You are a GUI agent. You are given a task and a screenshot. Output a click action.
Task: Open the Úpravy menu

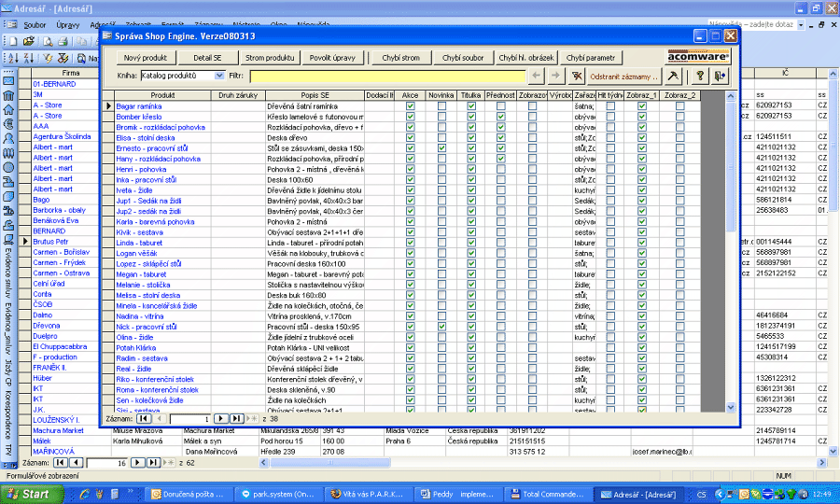(68, 24)
